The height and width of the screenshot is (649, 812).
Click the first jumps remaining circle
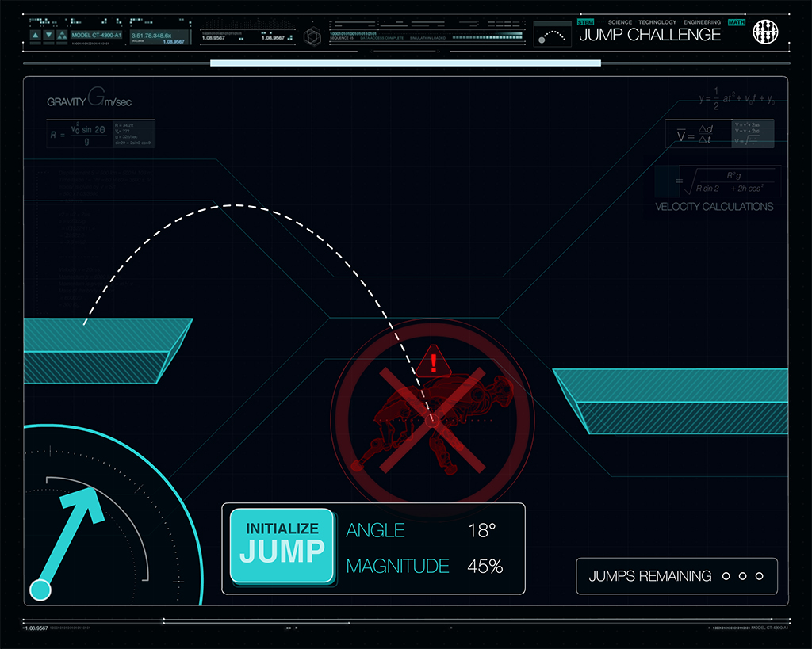tap(726, 576)
